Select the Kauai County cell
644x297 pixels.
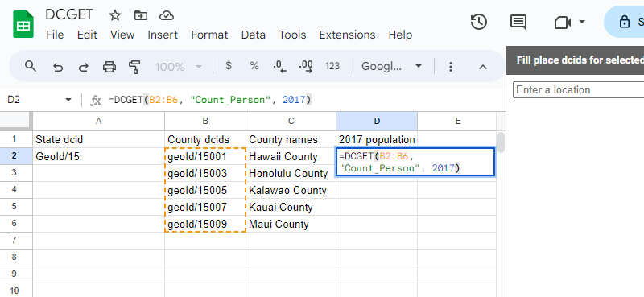pos(291,207)
